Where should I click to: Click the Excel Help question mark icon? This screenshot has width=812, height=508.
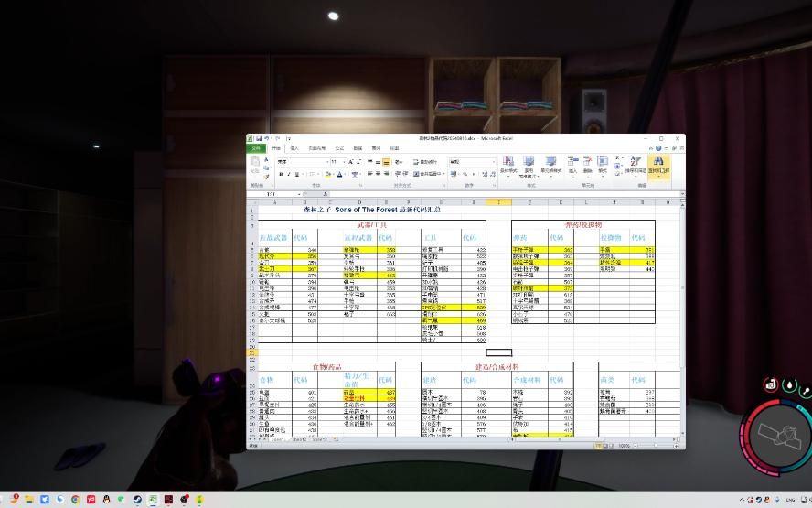coord(658,148)
